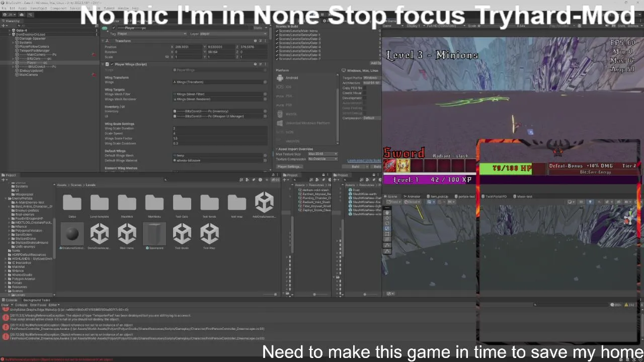Open the Target Platform dropdown
This screenshot has height=362, width=644.
pos(371,78)
